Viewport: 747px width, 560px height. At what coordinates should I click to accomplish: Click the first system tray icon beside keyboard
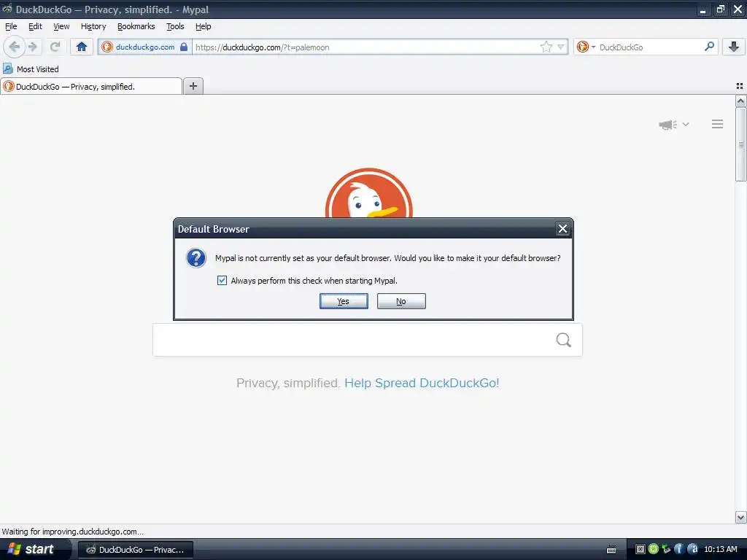pos(640,549)
